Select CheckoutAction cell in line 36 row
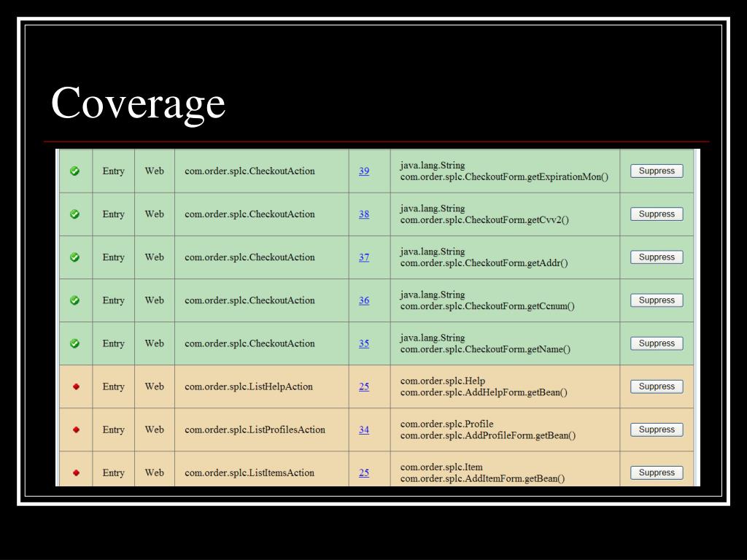The width and height of the screenshot is (747, 560). click(262, 300)
